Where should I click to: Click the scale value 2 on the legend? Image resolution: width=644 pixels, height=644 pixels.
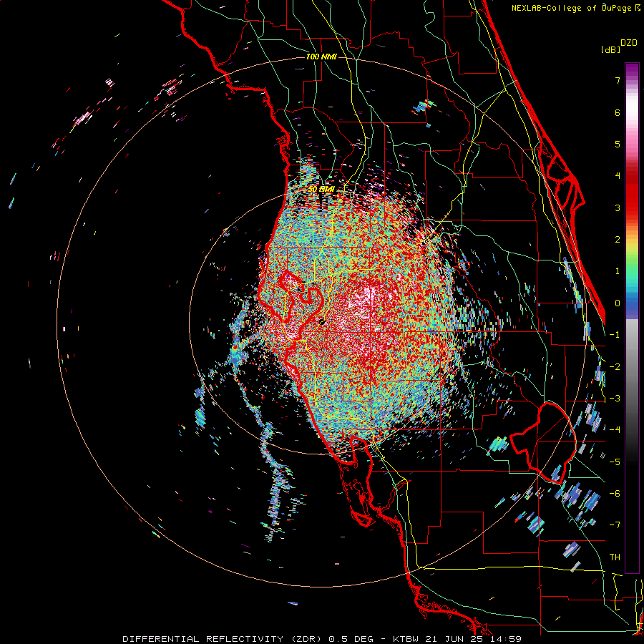[x=618, y=240]
